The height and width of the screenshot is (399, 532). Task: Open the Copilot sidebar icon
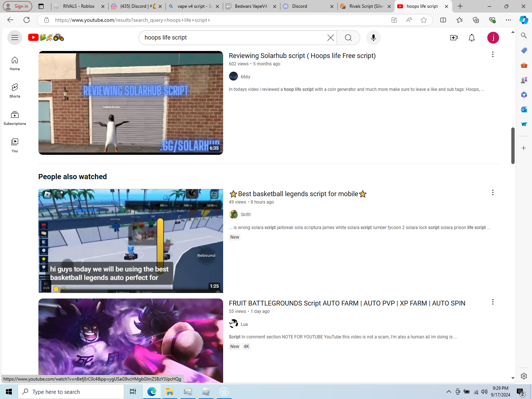point(524,20)
